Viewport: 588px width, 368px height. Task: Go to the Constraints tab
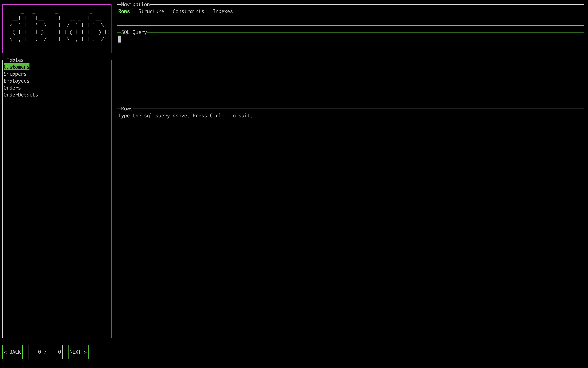pyautogui.click(x=188, y=11)
